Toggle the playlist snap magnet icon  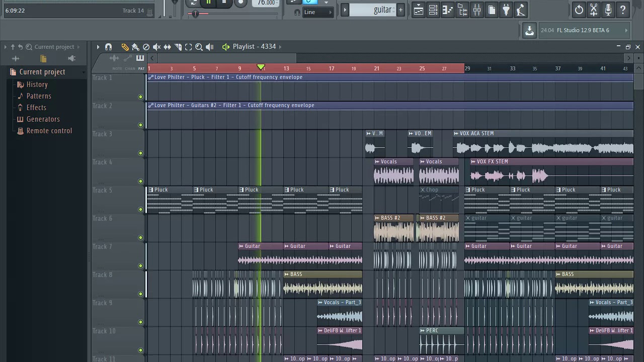pos(108,47)
